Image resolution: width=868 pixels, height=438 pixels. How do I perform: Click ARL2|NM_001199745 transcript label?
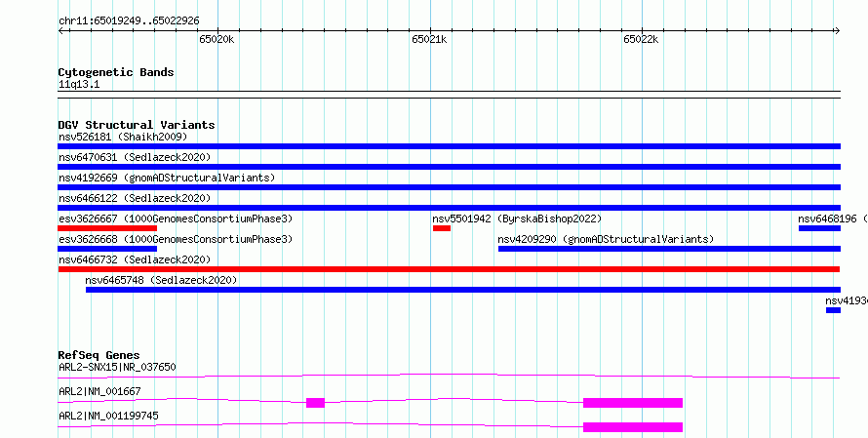click(x=108, y=416)
